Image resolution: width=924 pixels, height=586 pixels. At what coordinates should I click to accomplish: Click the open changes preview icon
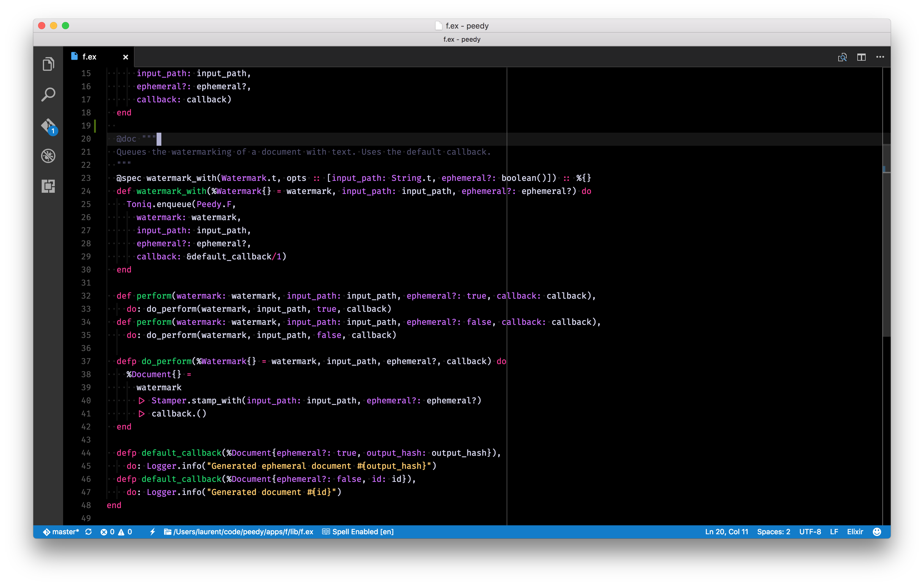pos(842,57)
